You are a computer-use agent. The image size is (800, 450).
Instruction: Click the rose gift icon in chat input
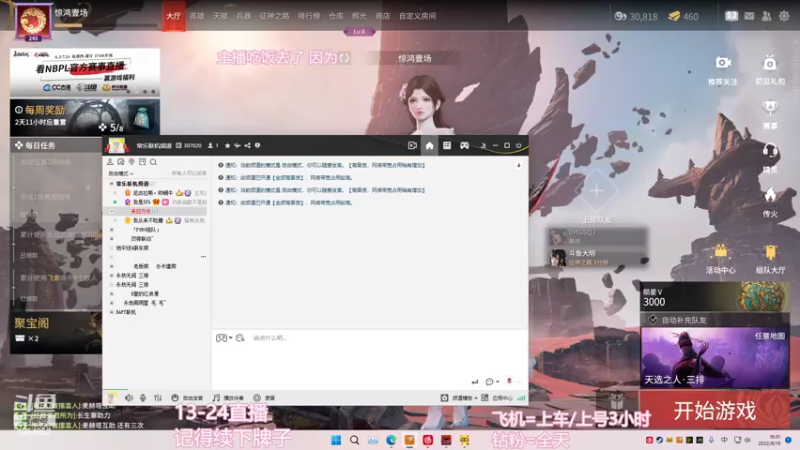pyautogui.click(x=509, y=381)
